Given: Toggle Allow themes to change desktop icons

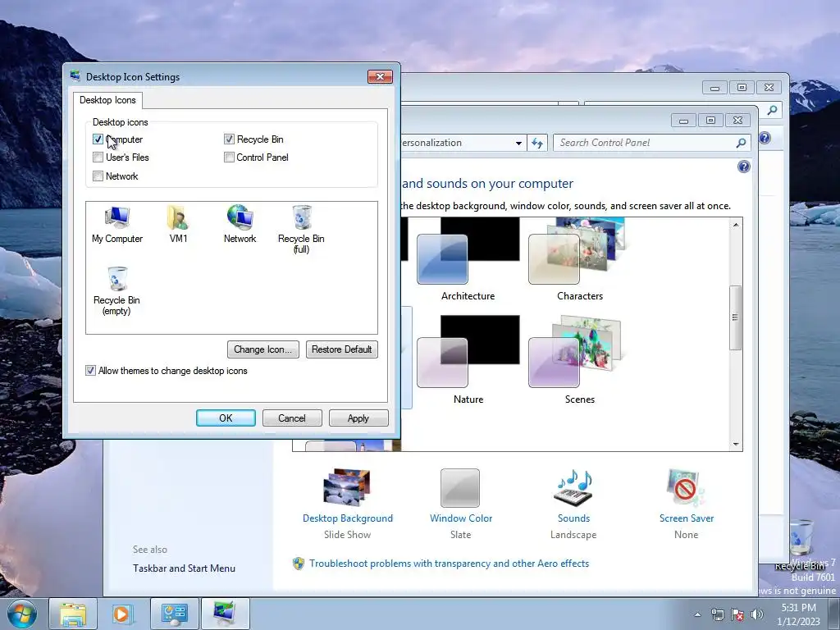Looking at the screenshot, I should pos(90,371).
